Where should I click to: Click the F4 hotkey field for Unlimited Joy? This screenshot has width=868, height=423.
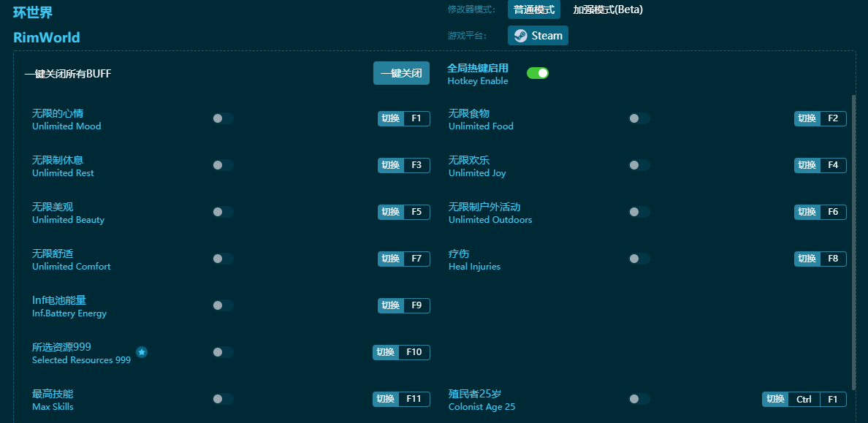point(833,165)
